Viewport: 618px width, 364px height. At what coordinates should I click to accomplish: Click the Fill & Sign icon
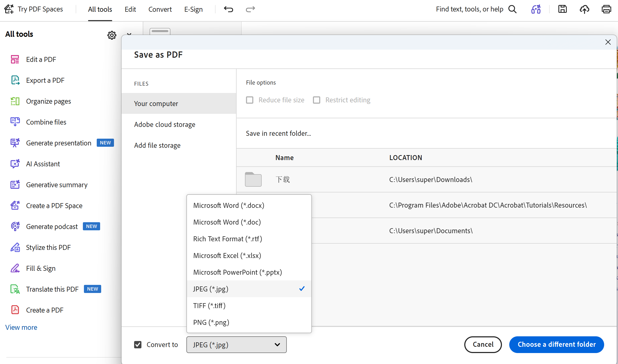pos(15,268)
